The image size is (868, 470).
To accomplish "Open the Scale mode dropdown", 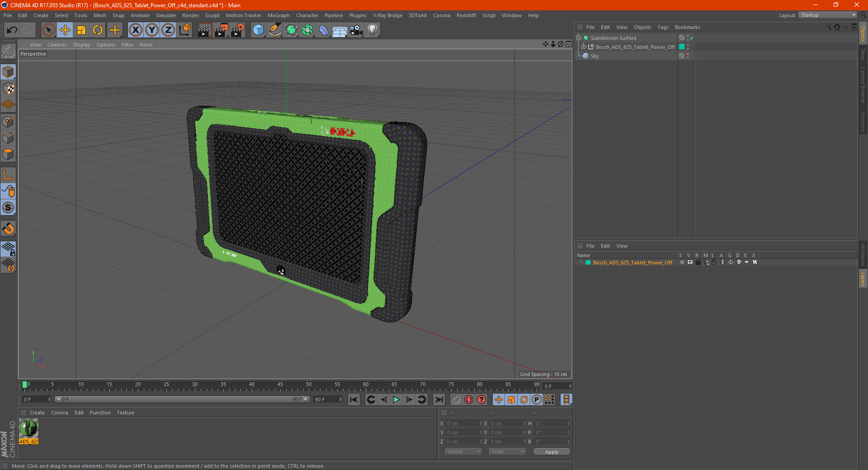I will 507,451.
